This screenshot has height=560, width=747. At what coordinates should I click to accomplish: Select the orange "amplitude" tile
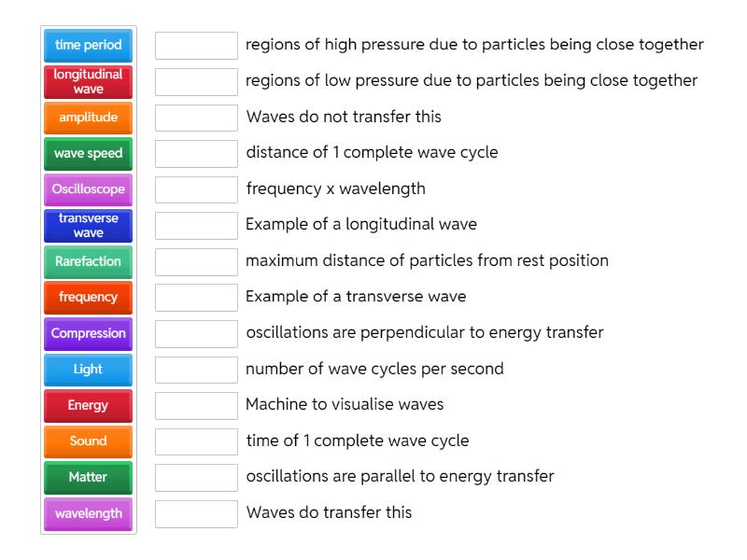click(x=88, y=118)
